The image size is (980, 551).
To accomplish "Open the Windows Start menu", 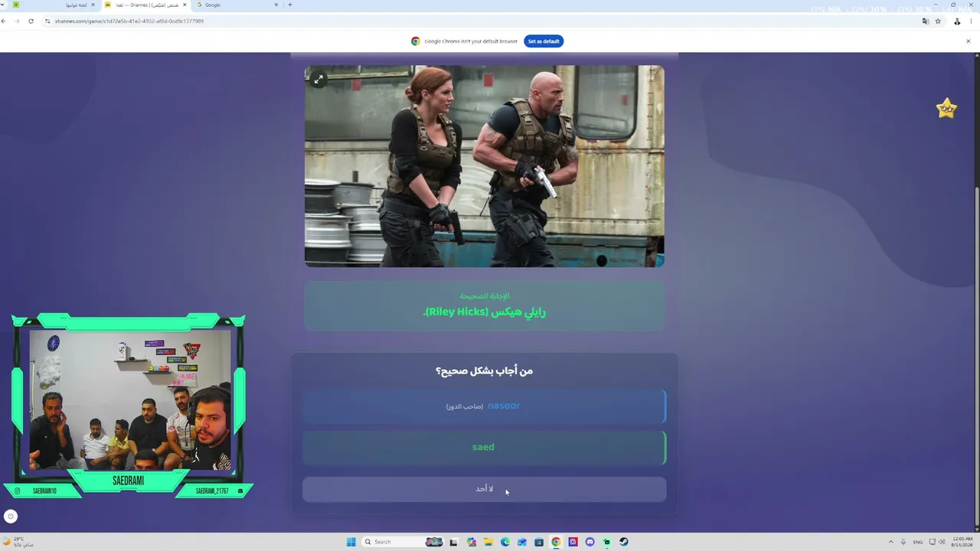I will click(351, 542).
